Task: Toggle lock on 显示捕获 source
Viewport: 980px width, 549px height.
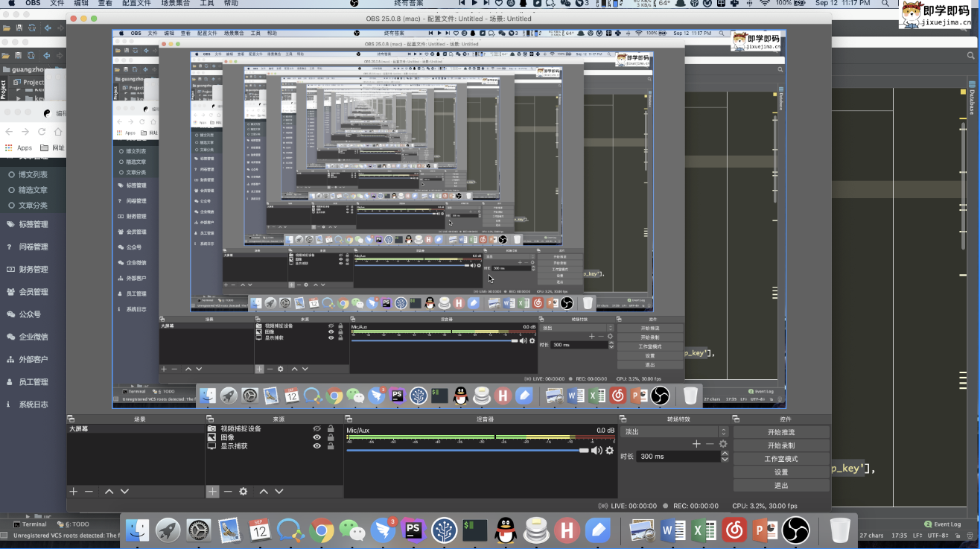Action: pos(331,446)
